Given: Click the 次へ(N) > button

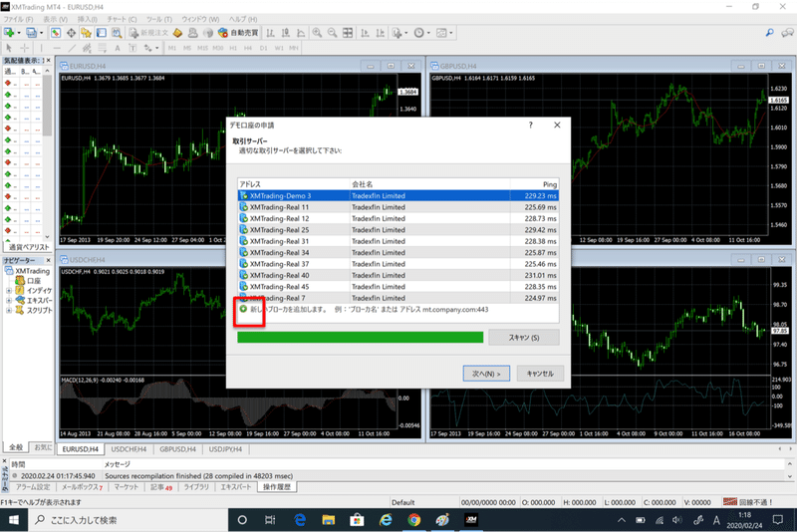Looking at the screenshot, I should tap(486, 374).
